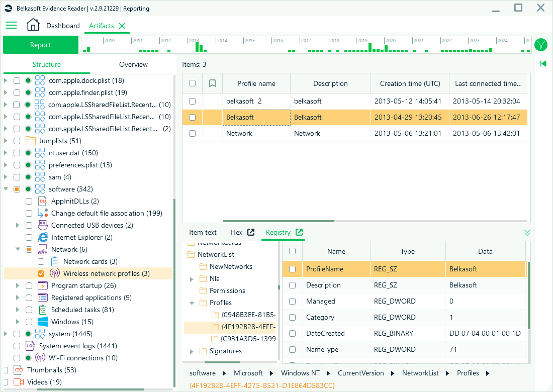Screen dimensions: 553x392
Task: Select the Internet Explorer artifact icon
Action: point(43,237)
